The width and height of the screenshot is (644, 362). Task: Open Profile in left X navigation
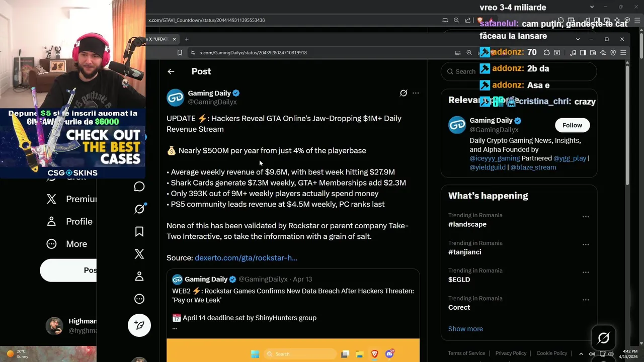coord(70,222)
